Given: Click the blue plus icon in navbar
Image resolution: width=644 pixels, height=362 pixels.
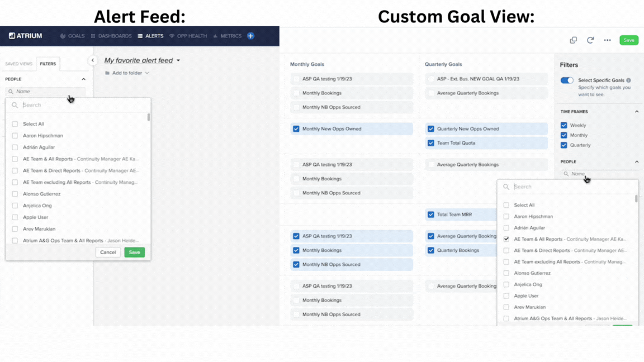Looking at the screenshot, I should [x=250, y=36].
